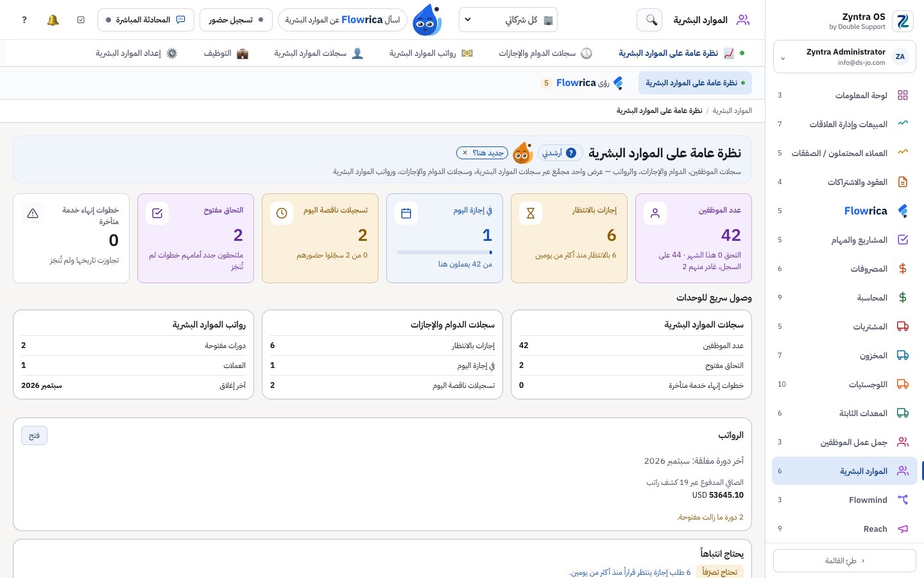924x578 pixels.
Task: Click the فتح button in الرواتب card
Action: 35,435
